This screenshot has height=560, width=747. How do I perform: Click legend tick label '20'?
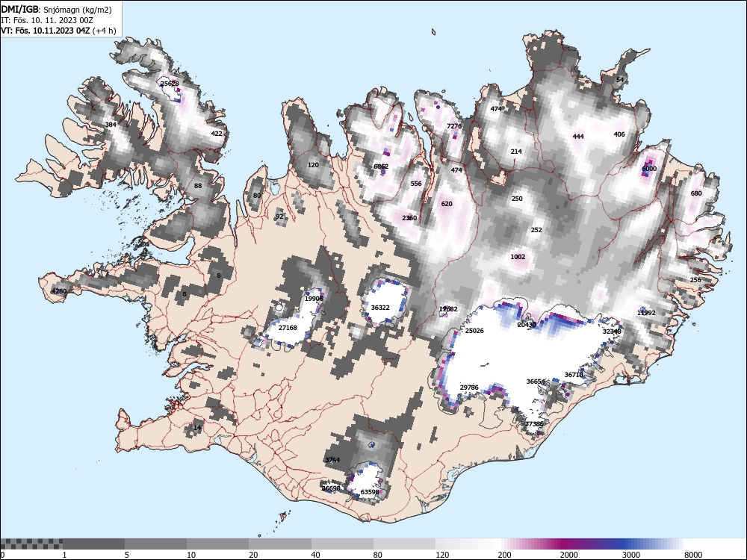click(253, 555)
